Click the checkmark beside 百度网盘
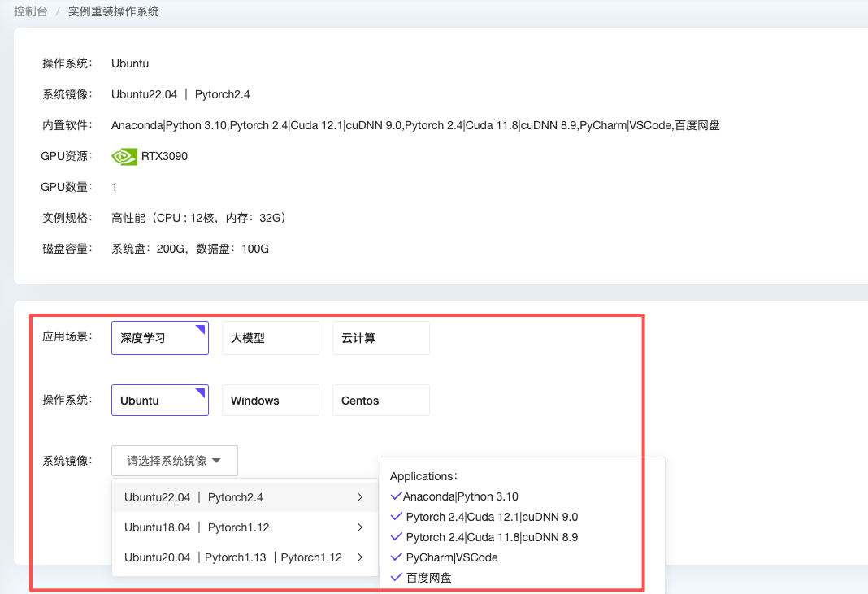The image size is (868, 594). (397, 578)
